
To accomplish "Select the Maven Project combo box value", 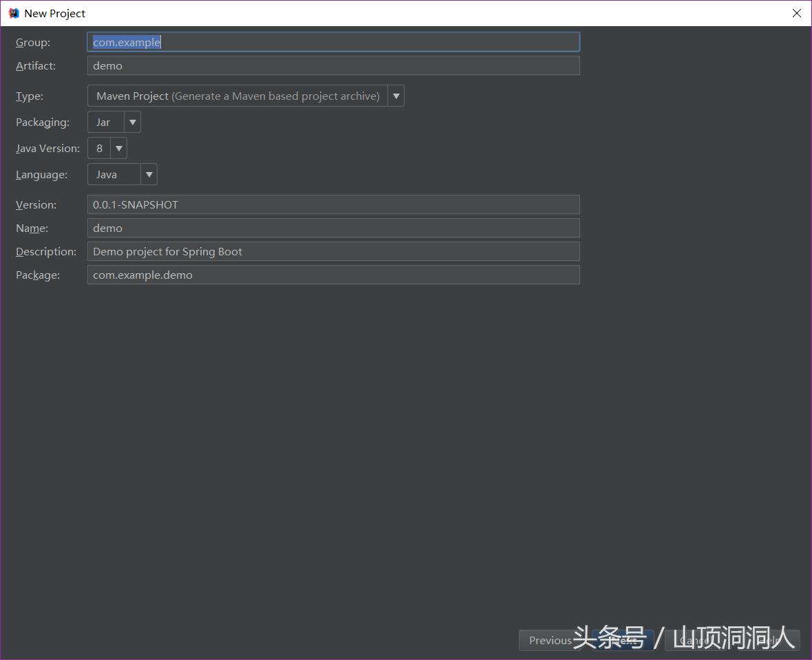I will point(237,96).
